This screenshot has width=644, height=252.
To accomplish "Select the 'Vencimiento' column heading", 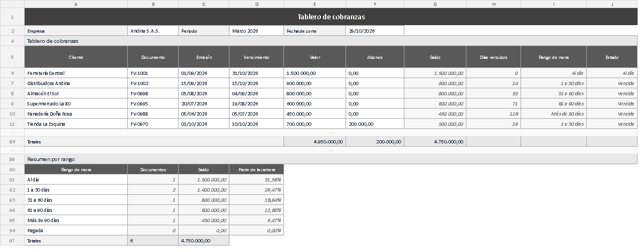I will click(x=257, y=57).
